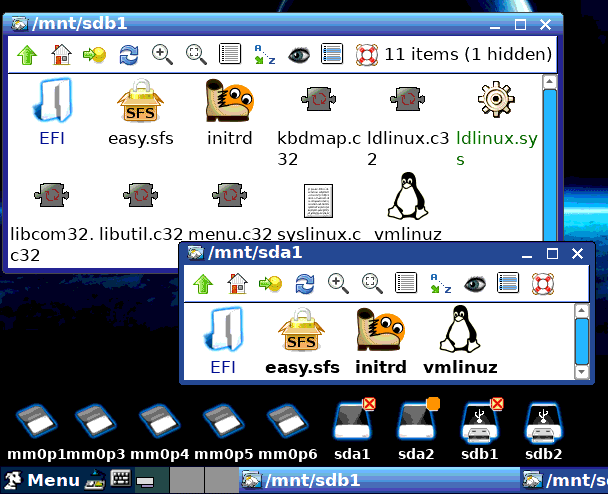This screenshot has width=608, height=494.
Task: Select easy.sfs file in /mnt/sdb1 window
Action: pyautogui.click(x=140, y=112)
